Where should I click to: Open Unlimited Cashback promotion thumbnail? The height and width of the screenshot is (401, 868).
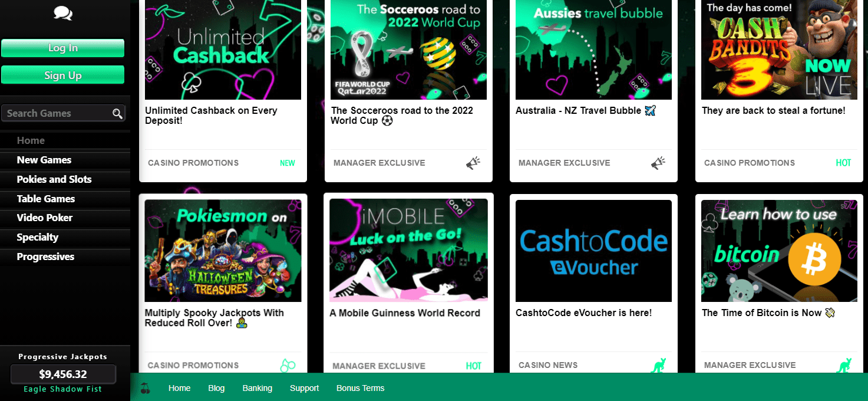click(x=223, y=50)
